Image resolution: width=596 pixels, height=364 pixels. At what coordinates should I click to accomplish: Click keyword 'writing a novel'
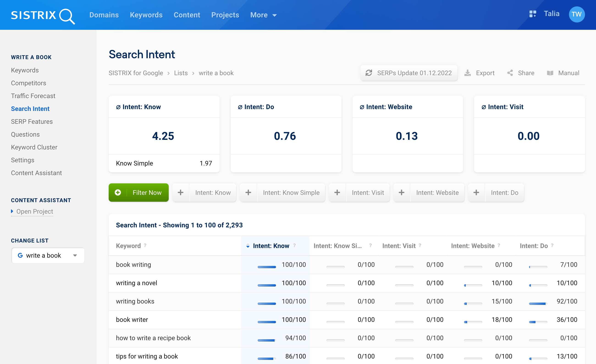tap(137, 283)
